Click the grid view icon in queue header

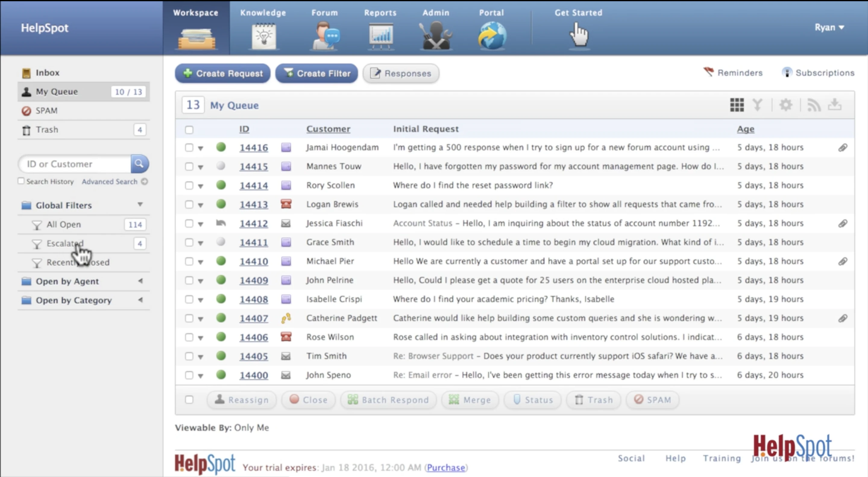737,105
